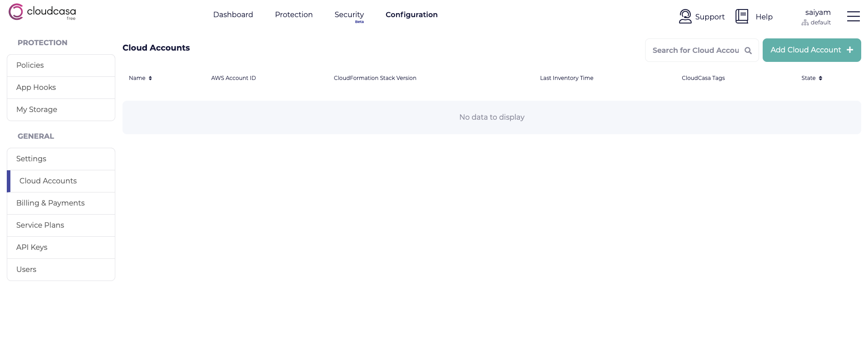The height and width of the screenshot is (356, 868).
Task: Open Service Plans in the sidebar
Action: [x=61, y=225]
